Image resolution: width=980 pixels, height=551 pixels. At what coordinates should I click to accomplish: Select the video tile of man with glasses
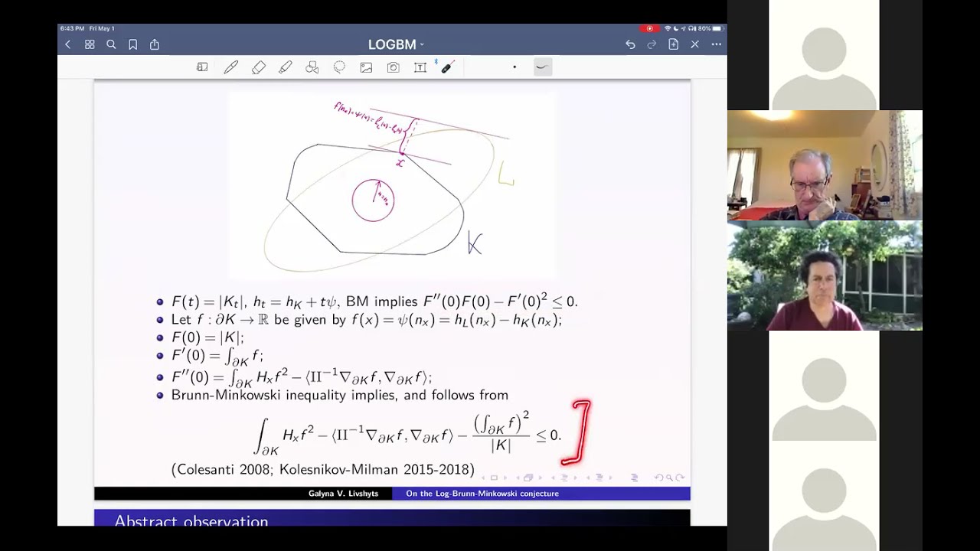[825, 165]
